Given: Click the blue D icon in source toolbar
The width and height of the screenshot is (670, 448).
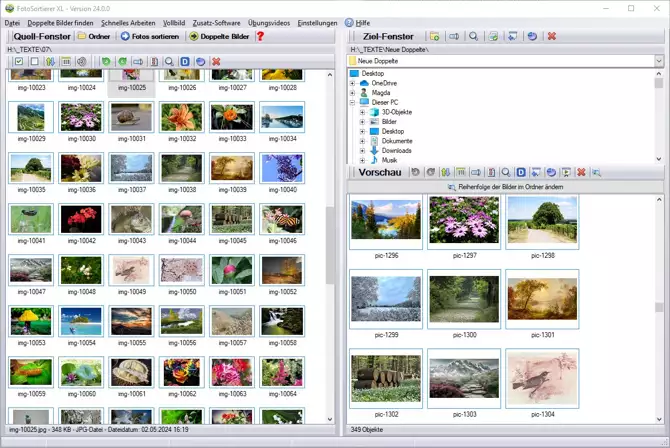Looking at the screenshot, I should (186, 62).
